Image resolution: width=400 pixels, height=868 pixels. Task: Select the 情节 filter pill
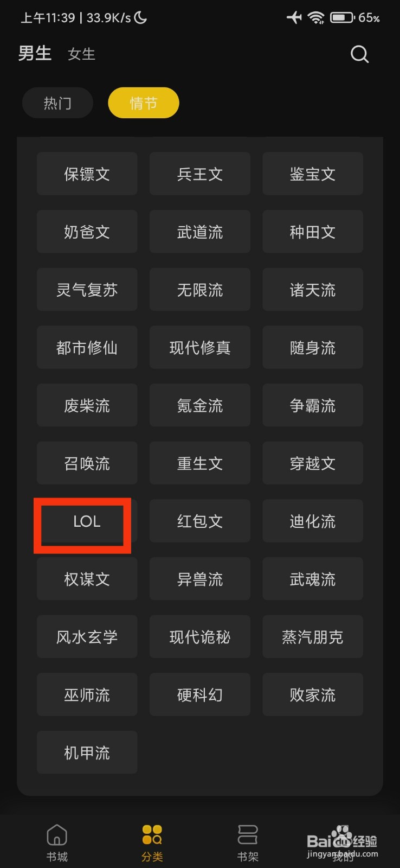[x=144, y=103]
